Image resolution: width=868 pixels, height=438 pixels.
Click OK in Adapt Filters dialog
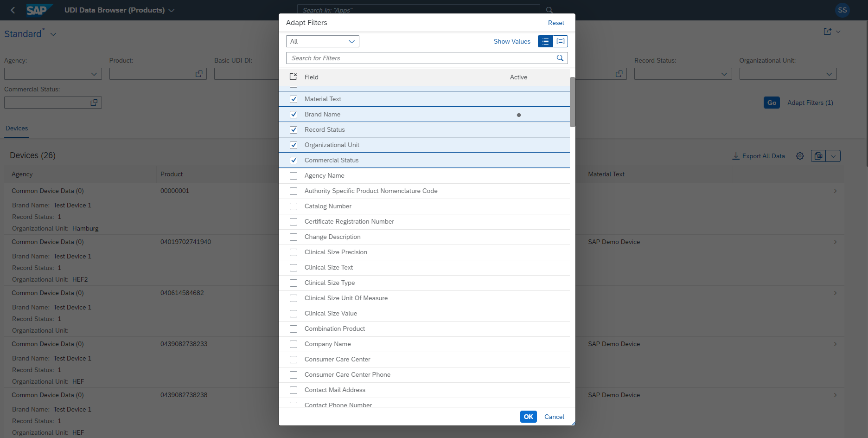(529, 417)
